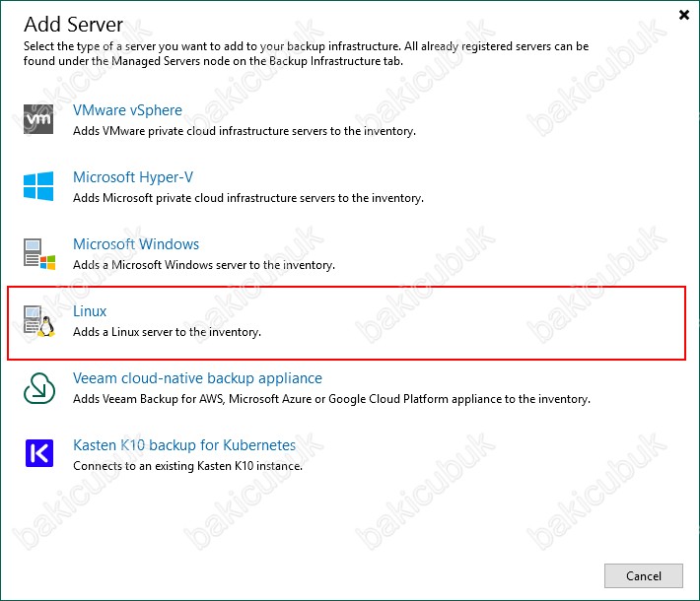This screenshot has width=700, height=601.
Task: Click the Kasten K10 logo icon
Action: click(x=39, y=453)
